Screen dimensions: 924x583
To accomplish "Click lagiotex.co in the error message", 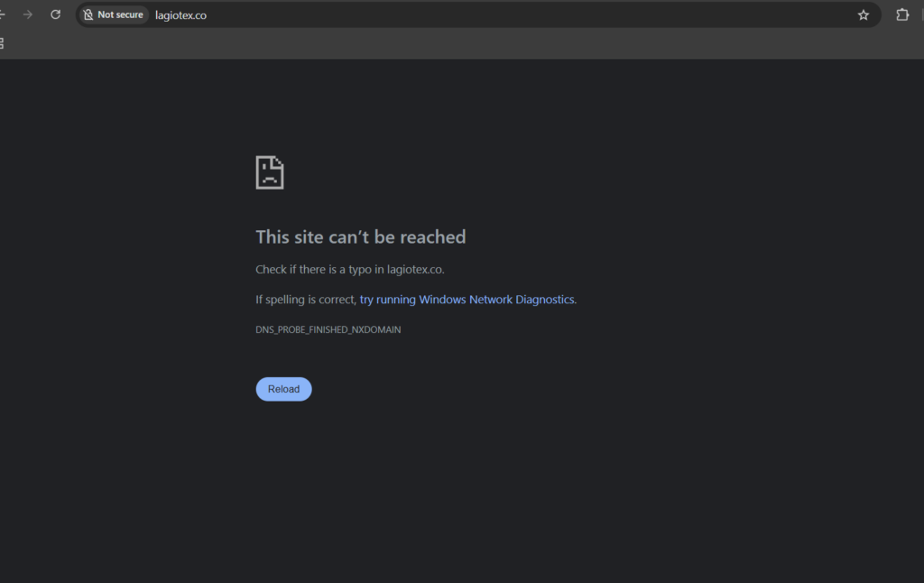I will (x=414, y=270).
